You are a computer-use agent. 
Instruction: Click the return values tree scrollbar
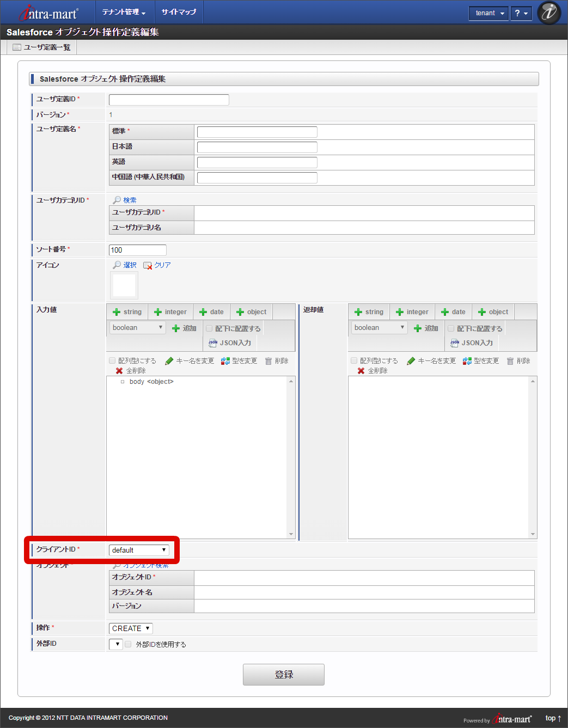[x=533, y=457]
